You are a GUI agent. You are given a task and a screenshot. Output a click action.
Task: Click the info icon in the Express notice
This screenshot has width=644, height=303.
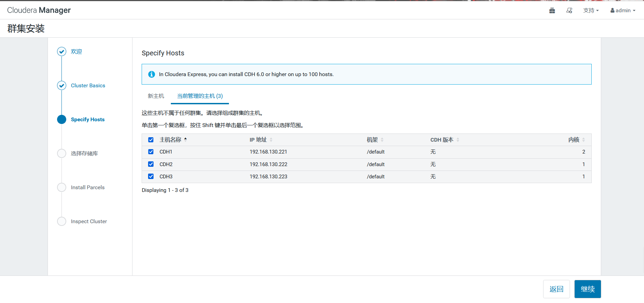point(151,74)
